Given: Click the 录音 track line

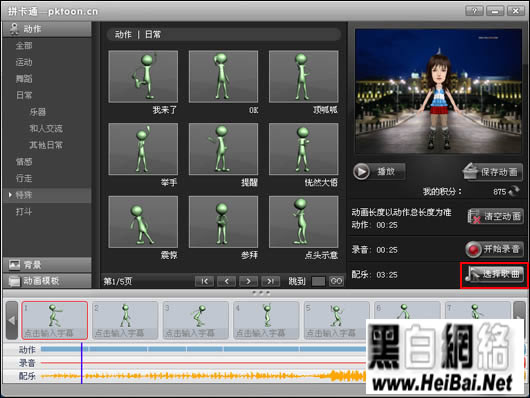Looking at the screenshot, I should point(203,363).
